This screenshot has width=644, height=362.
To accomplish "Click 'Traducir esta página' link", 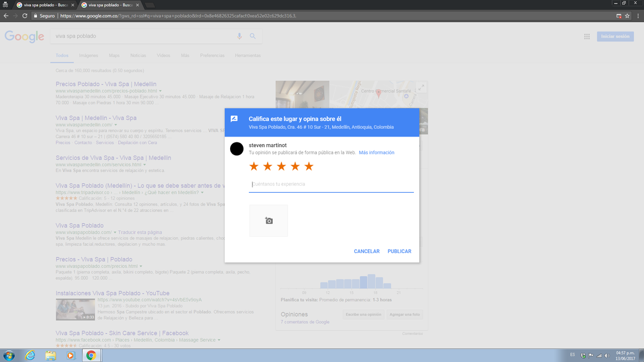I will tap(140, 232).
